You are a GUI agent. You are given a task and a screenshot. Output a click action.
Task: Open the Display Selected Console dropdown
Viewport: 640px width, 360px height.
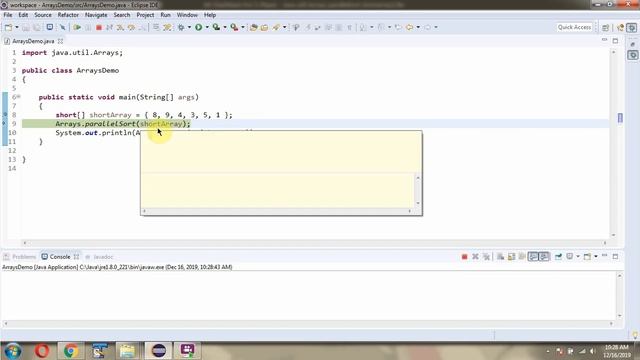tap(578, 257)
